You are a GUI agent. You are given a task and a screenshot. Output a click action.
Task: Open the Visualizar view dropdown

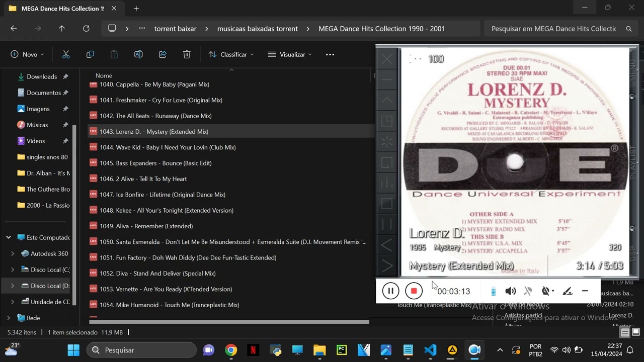coord(290,54)
